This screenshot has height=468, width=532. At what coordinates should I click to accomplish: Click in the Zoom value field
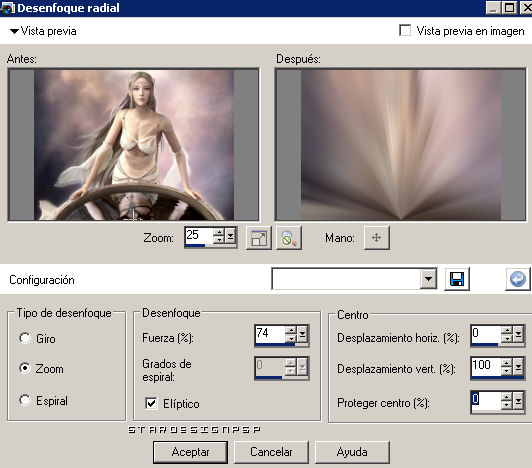200,235
